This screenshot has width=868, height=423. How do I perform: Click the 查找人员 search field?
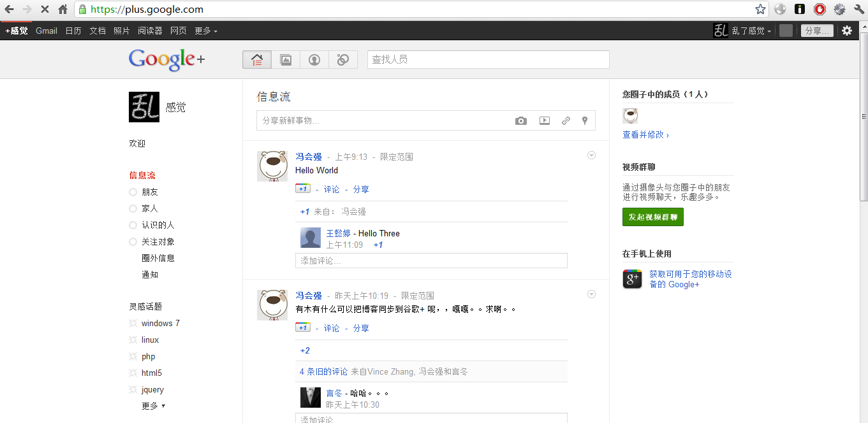click(x=489, y=60)
